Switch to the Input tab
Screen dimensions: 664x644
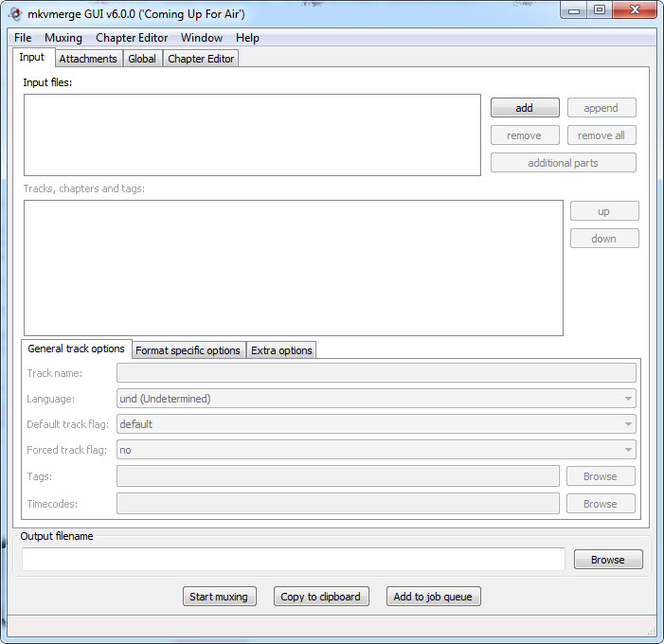point(32,57)
